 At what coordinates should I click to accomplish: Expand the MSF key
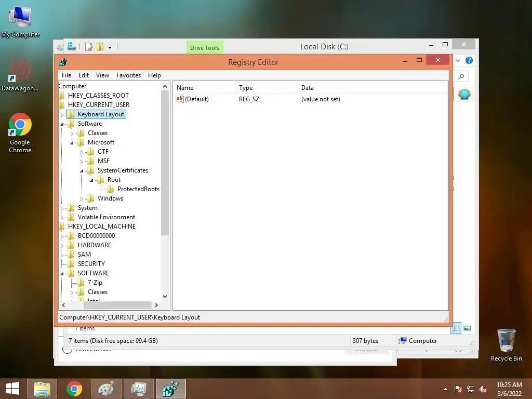click(x=82, y=162)
